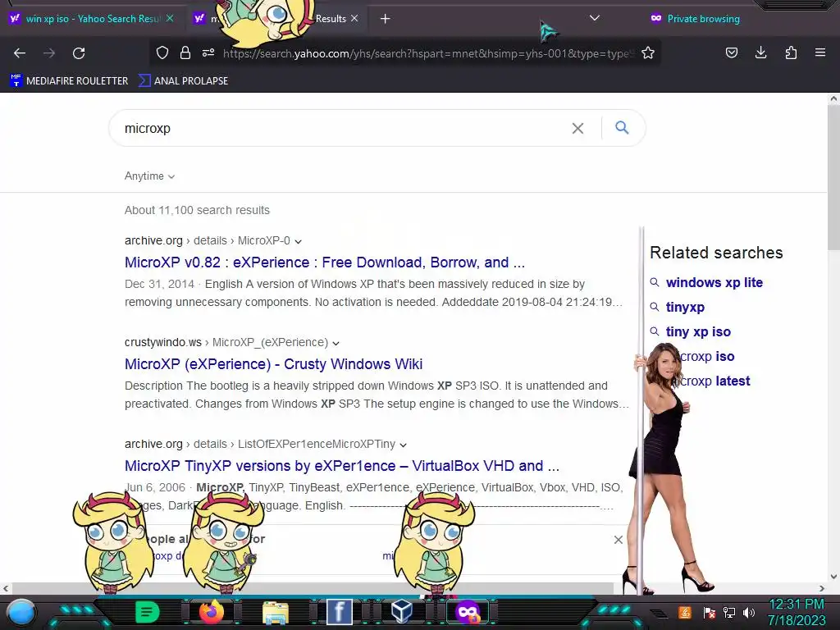
Task: Open the Extensions menu
Action: point(791,52)
